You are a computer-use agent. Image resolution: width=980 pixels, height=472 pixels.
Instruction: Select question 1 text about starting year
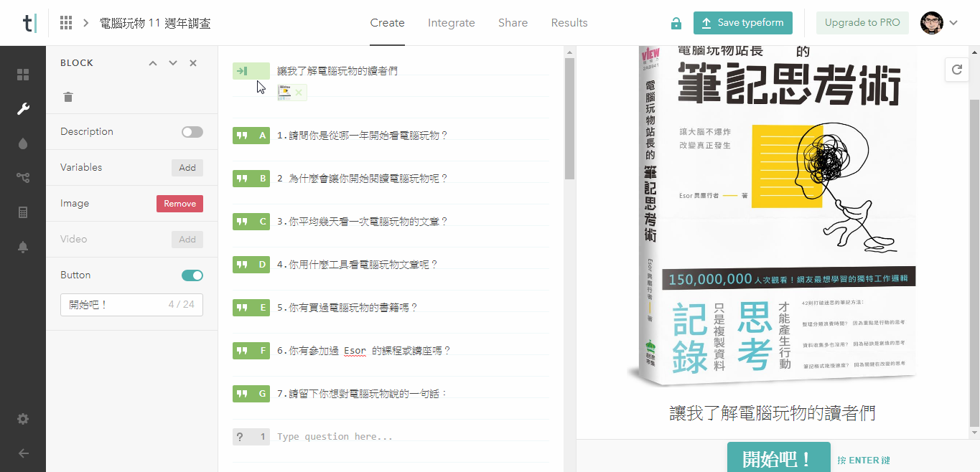click(x=363, y=135)
